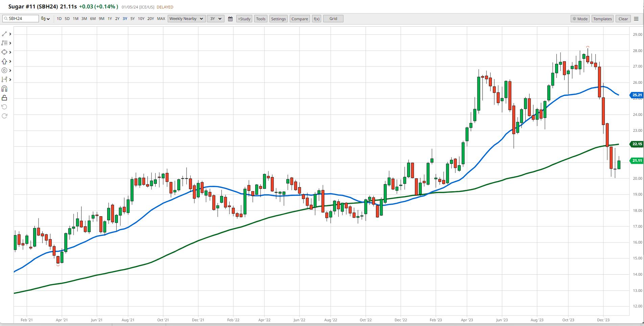The width and height of the screenshot is (644, 326).
Task: Click the unlock padlock icon in sidebar
Action: (x=4, y=98)
